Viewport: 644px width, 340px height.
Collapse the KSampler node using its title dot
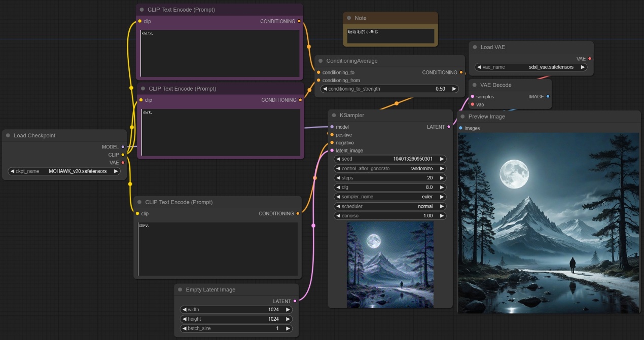(x=334, y=116)
